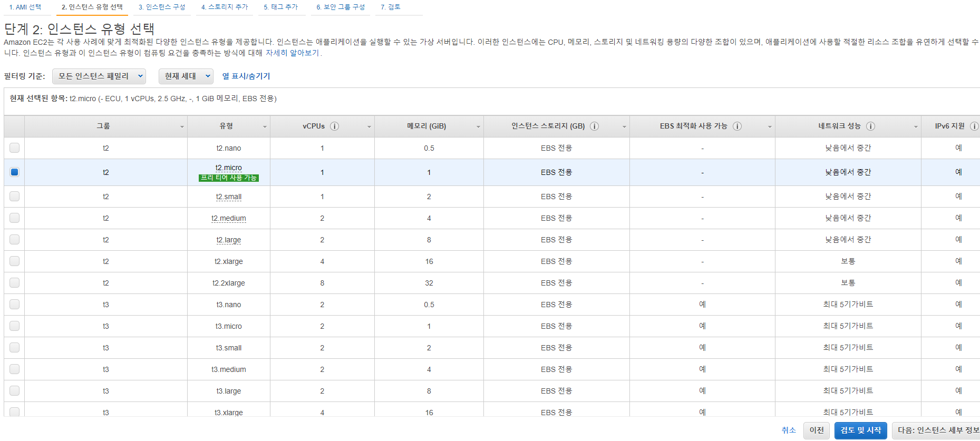
Task: Click the t2.2xlarge type cell
Action: pyautogui.click(x=229, y=283)
